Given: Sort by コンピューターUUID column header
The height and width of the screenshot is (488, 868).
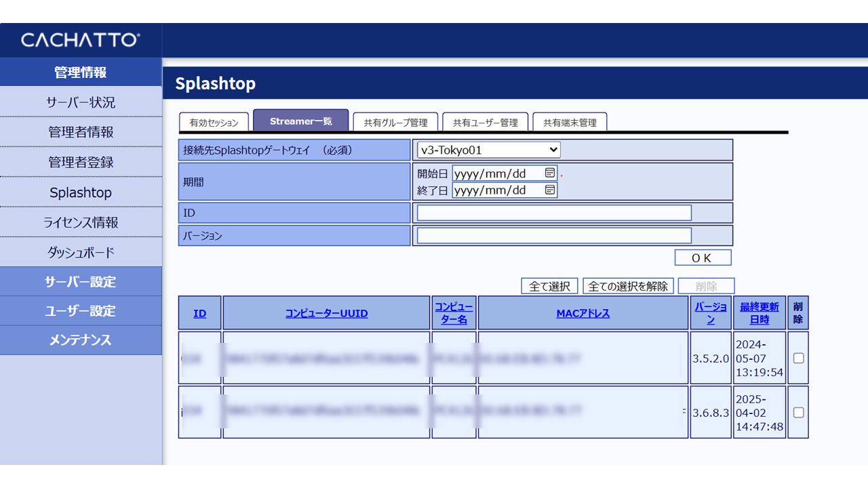Looking at the screenshot, I should click(x=326, y=313).
